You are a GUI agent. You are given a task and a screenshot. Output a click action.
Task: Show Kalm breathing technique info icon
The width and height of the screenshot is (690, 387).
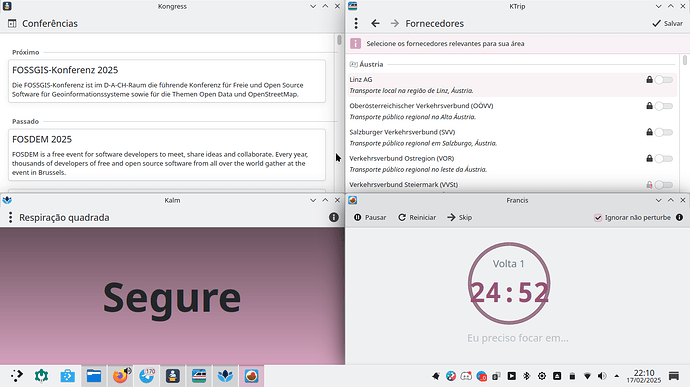[334, 217]
